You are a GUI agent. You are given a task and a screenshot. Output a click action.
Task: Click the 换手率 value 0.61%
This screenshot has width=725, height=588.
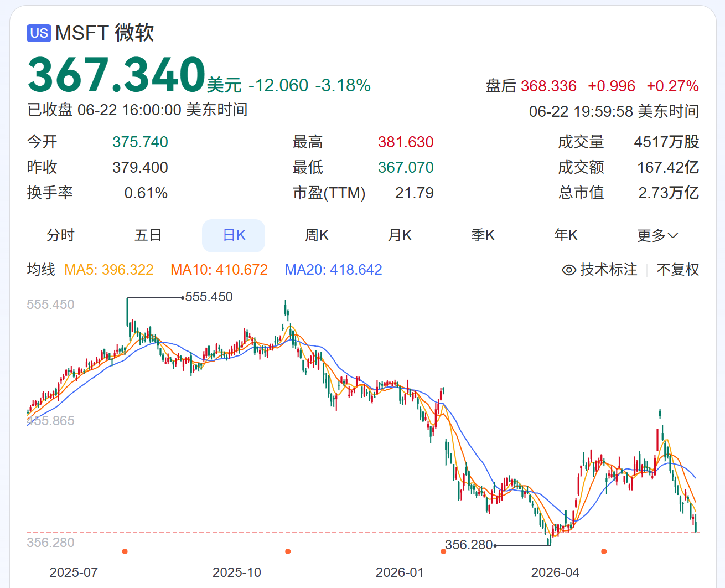point(146,193)
